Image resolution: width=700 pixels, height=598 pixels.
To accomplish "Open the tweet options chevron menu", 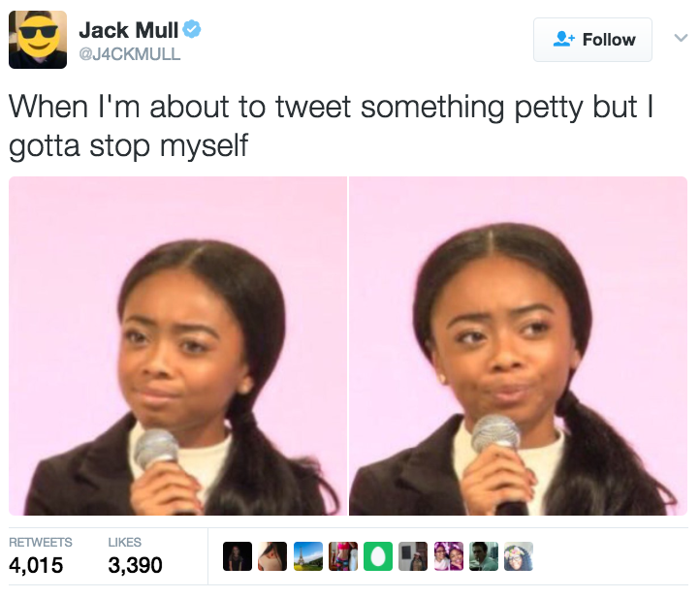I will coord(681,38).
